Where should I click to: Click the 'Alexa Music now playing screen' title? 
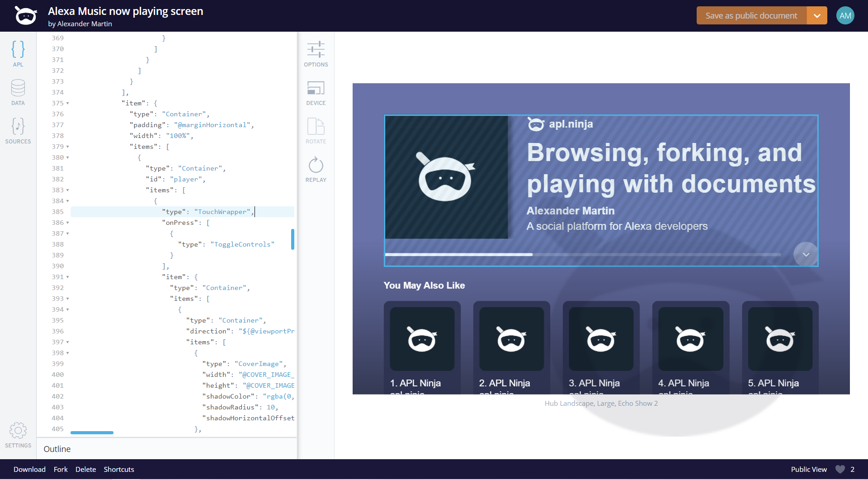[x=126, y=11]
